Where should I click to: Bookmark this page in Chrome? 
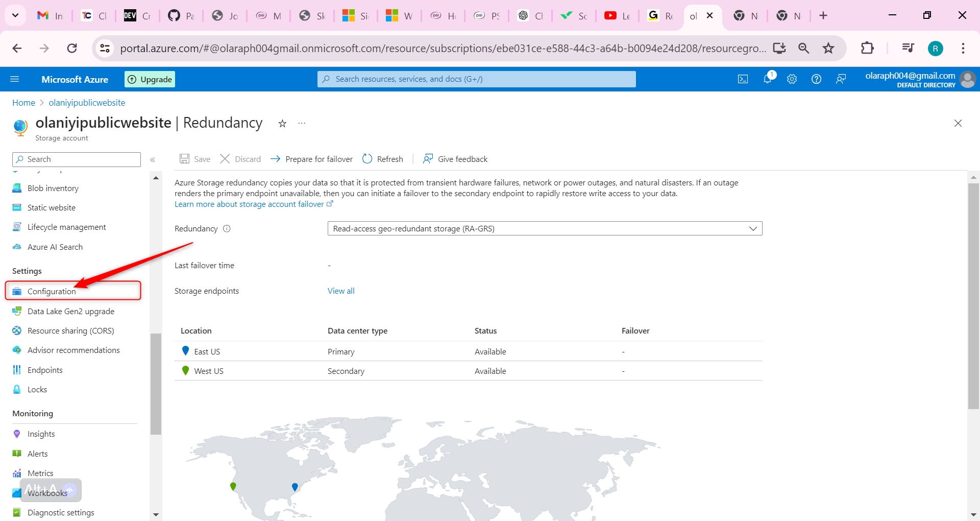click(828, 49)
